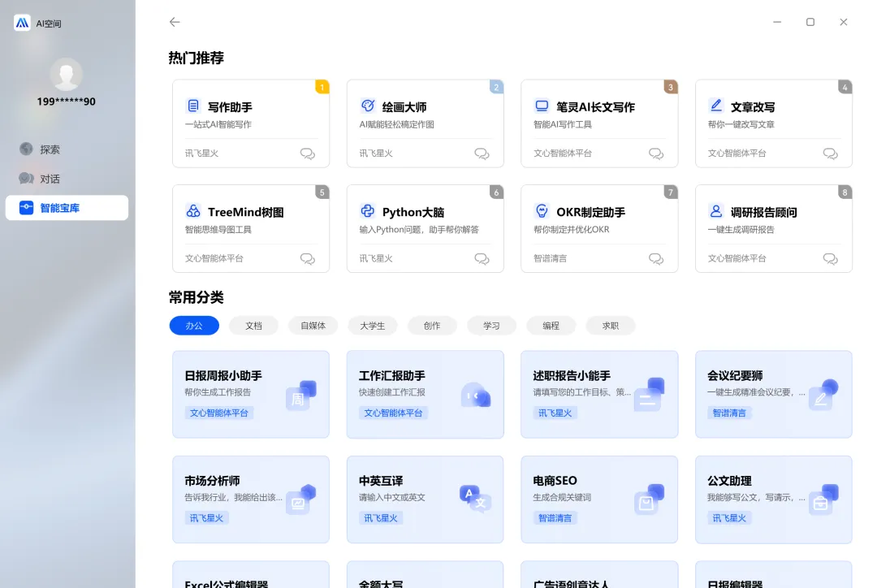Viewport: 877px width, 588px height.
Task: Open the 市场分析师 card title
Action: pyautogui.click(x=212, y=481)
